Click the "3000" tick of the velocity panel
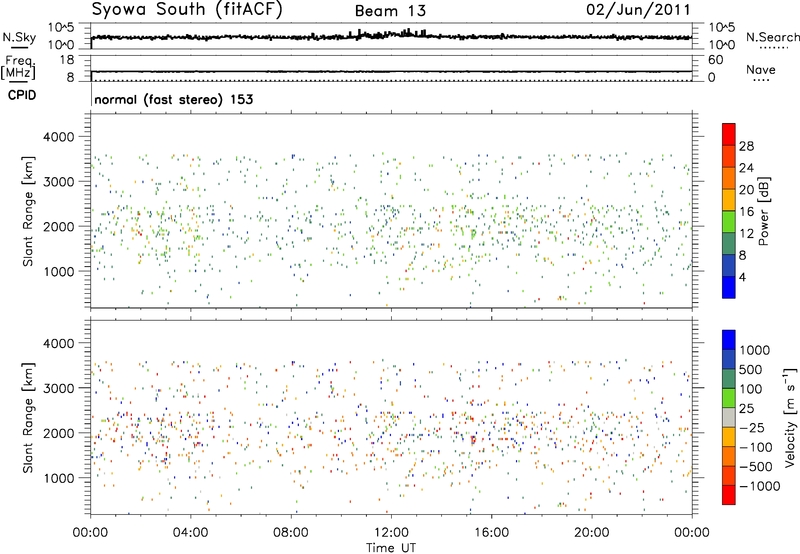This screenshot has height=554, width=800. click(x=58, y=388)
